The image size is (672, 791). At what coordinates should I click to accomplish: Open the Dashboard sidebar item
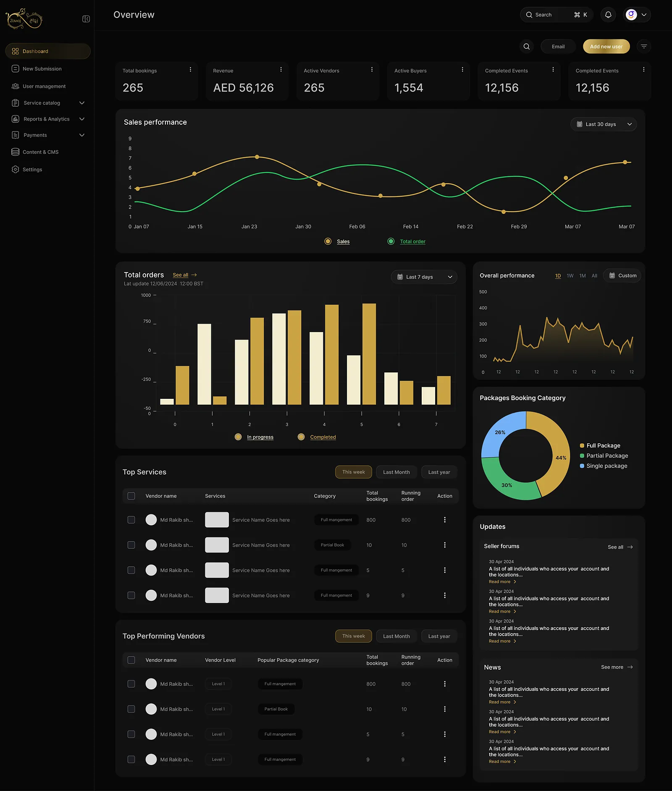(48, 51)
